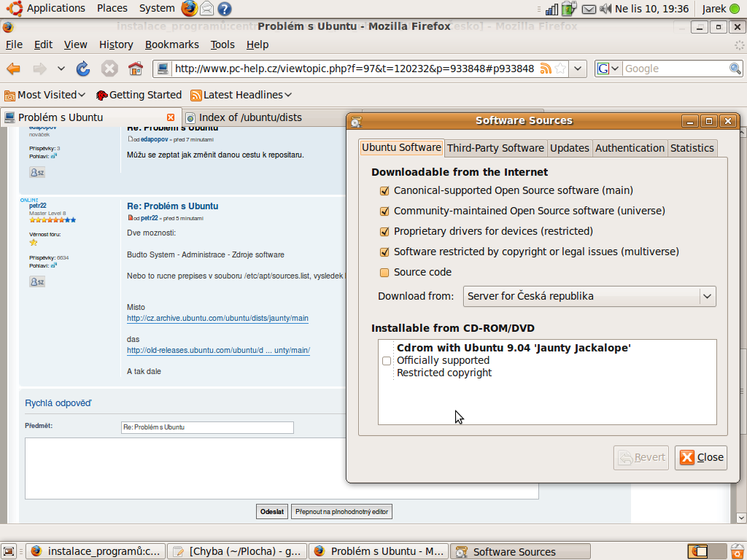Switch to the Updates tab
747x560 pixels.
(x=569, y=148)
